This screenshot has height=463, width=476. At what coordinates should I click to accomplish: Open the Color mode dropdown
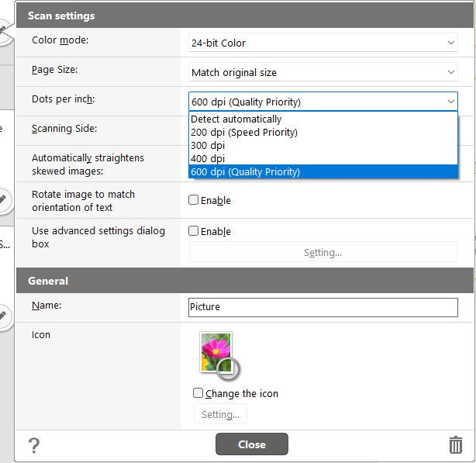tap(323, 43)
